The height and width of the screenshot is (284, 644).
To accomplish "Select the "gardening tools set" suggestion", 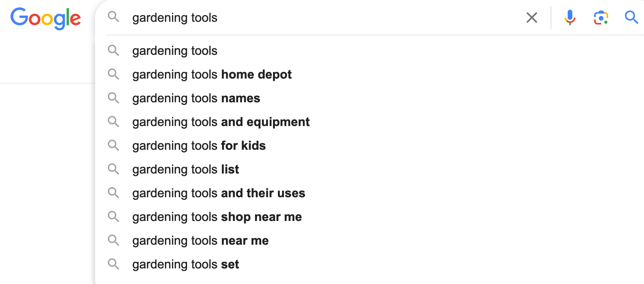I will click(x=185, y=265).
